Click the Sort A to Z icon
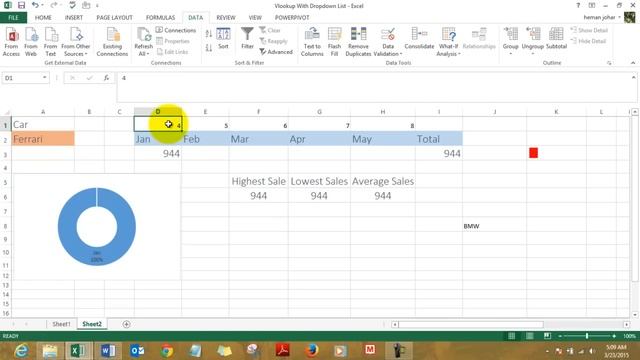 coord(209,34)
